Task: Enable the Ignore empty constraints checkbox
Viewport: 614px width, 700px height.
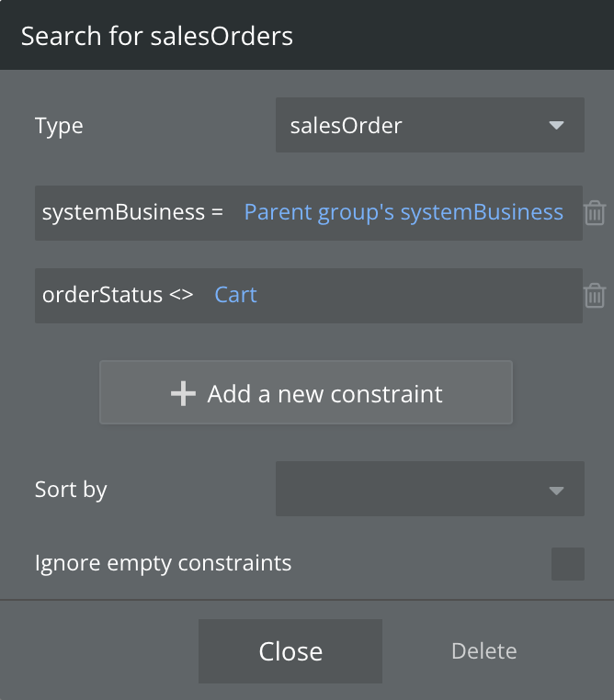Action: [x=567, y=564]
